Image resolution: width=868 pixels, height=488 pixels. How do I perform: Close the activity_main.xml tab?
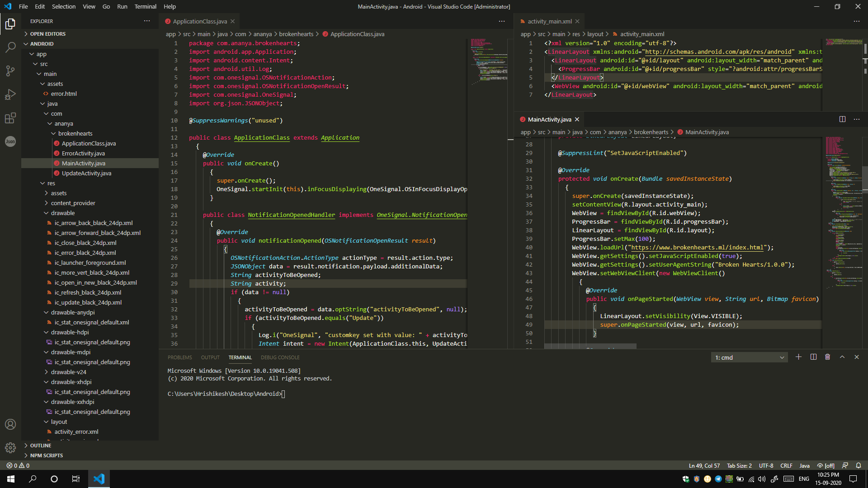[x=577, y=21]
